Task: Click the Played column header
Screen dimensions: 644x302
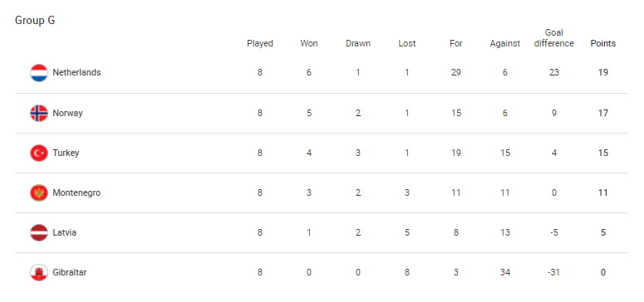Action: click(x=260, y=44)
